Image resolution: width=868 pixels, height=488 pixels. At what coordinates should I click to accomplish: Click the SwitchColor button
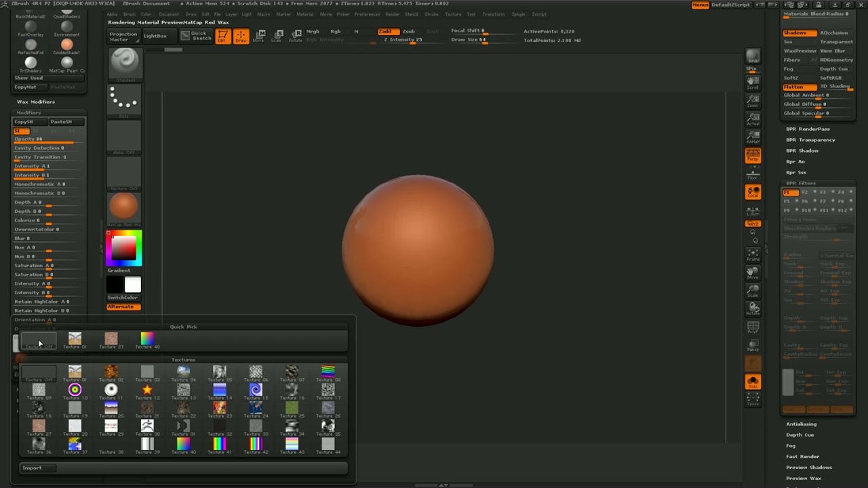123,298
